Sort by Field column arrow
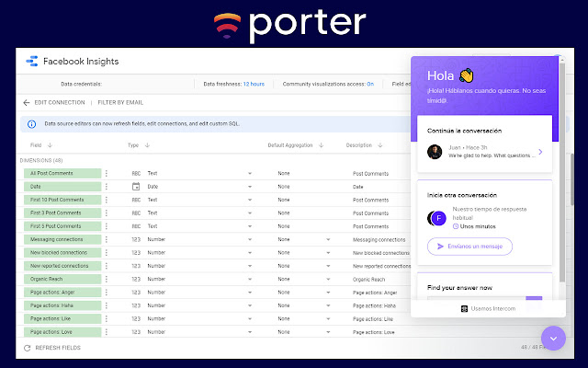588x368 pixels. tap(50, 145)
